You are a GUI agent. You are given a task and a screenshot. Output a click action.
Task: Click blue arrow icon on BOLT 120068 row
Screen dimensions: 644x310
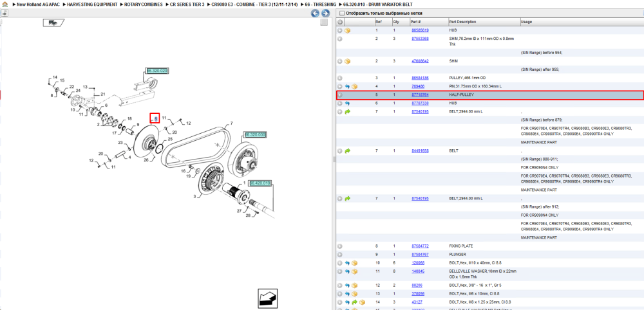[x=347, y=263]
